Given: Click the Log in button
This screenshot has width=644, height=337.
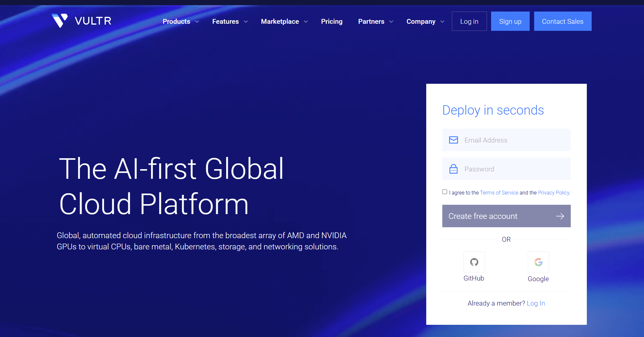Looking at the screenshot, I should tap(469, 21).
